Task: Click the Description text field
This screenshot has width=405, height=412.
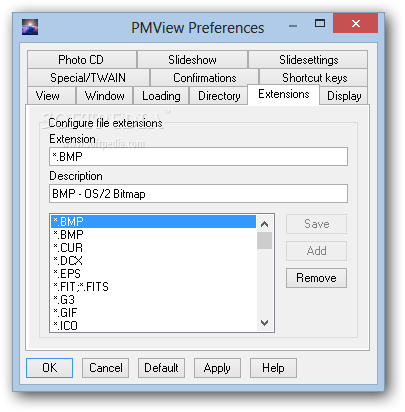Action: tap(198, 193)
